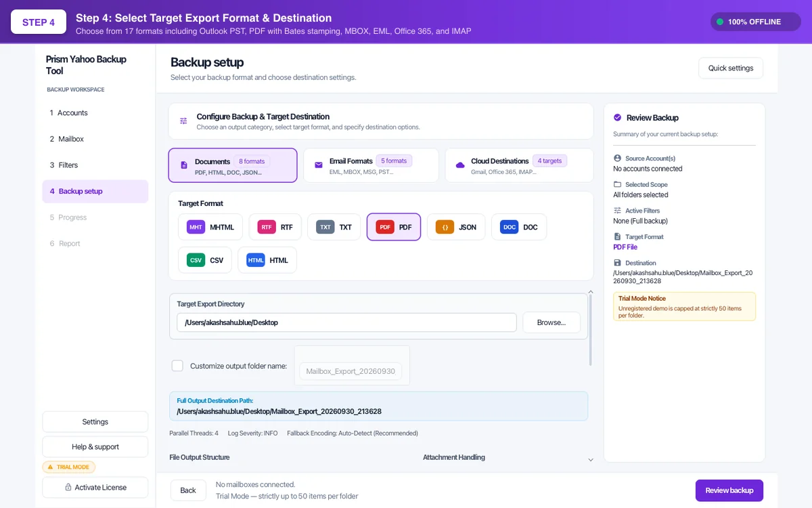Image resolution: width=812 pixels, height=508 pixels.
Task: Click the Target Export Directory path field
Action: pos(346,322)
